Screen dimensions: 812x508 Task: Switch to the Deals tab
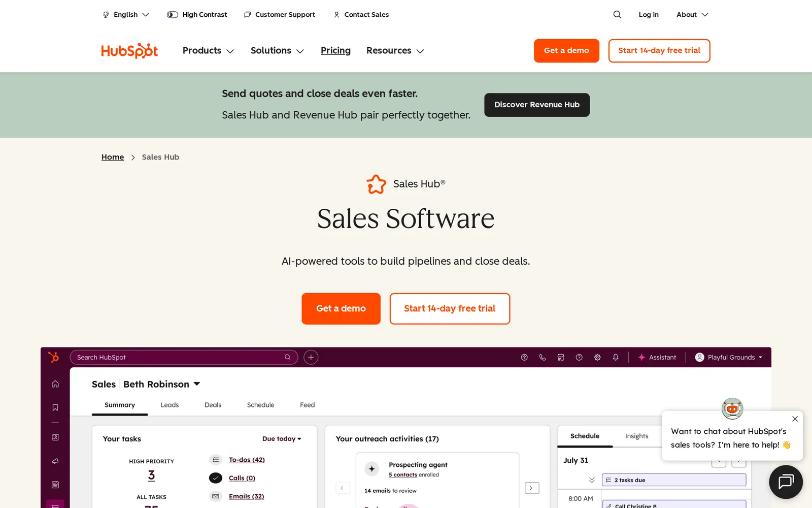(213, 405)
